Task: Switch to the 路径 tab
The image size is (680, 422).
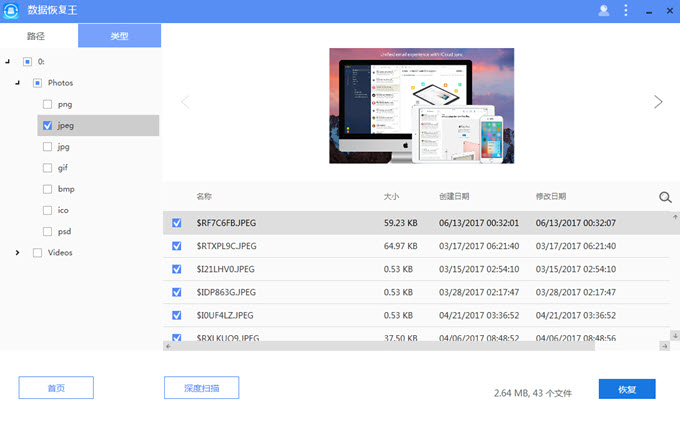Action: (x=36, y=36)
